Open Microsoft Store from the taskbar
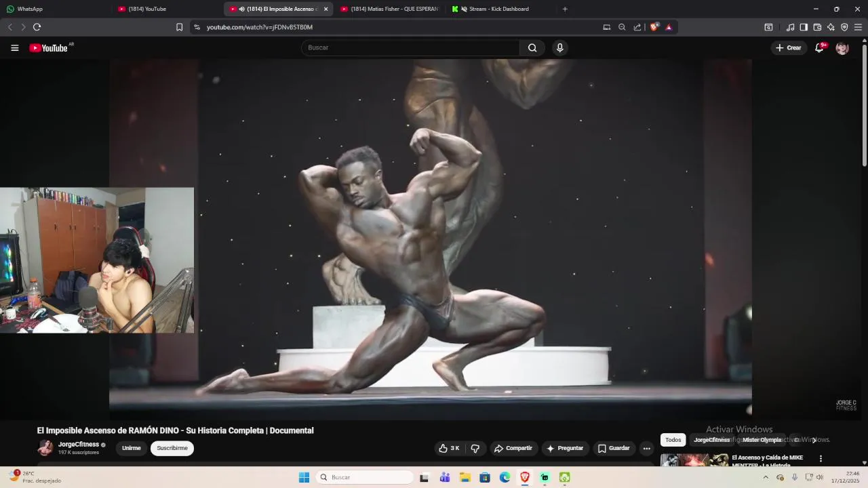Screen dimensions: 868x488 tap(485, 477)
